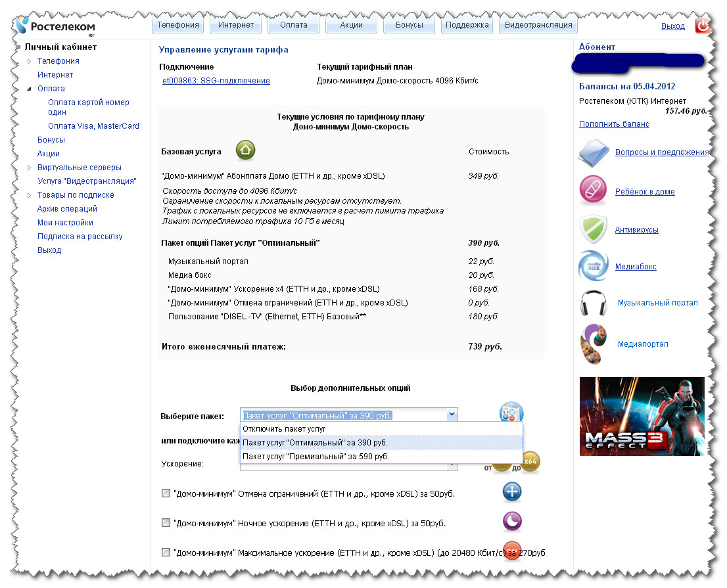Click the Медиабокс round icon
This screenshot has height=588, width=727.
[594, 265]
